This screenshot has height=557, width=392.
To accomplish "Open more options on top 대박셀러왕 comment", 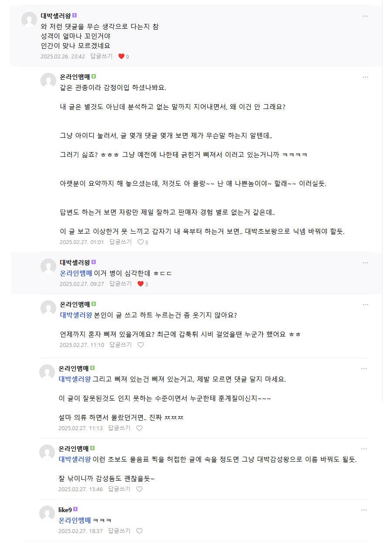I will [365, 16].
